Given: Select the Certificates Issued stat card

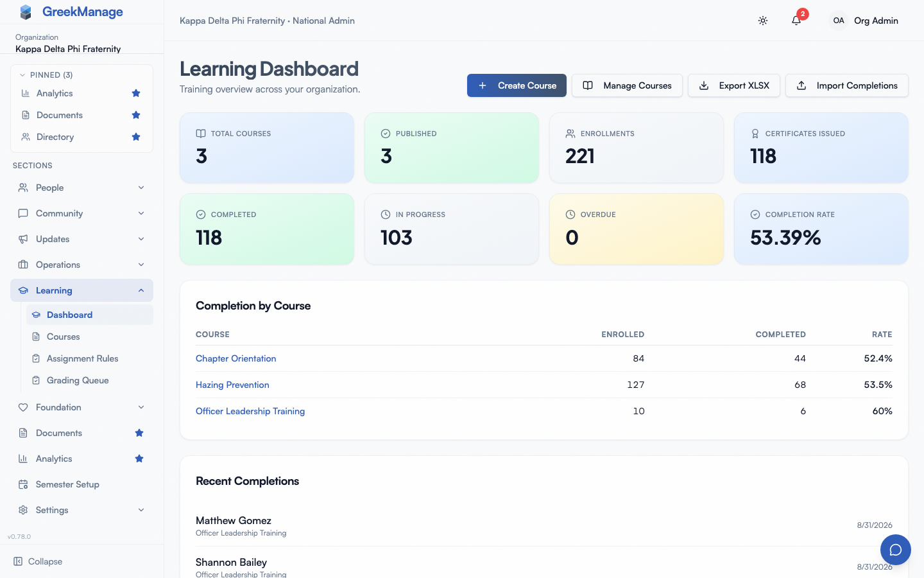Looking at the screenshot, I should 821,148.
